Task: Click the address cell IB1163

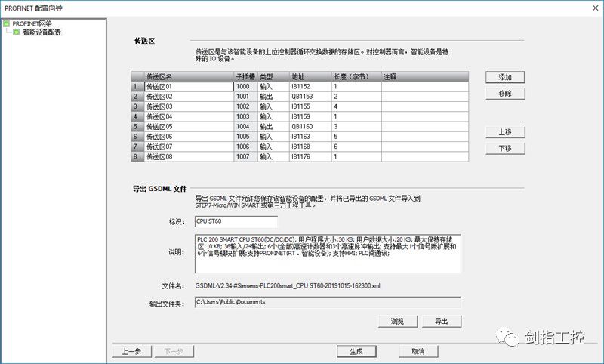Action: (x=310, y=137)
